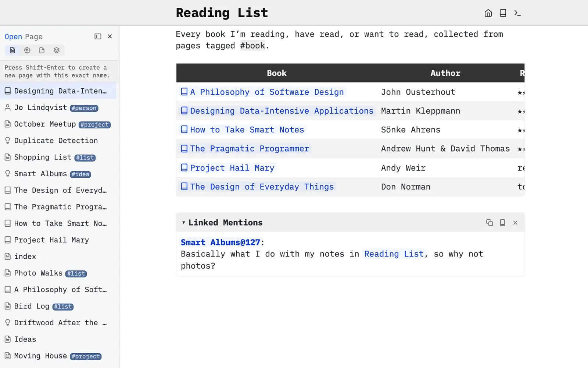Click the copy icon in Linked Mentions
Viewport: 588px width, 368px height.
tap(490, 223)
